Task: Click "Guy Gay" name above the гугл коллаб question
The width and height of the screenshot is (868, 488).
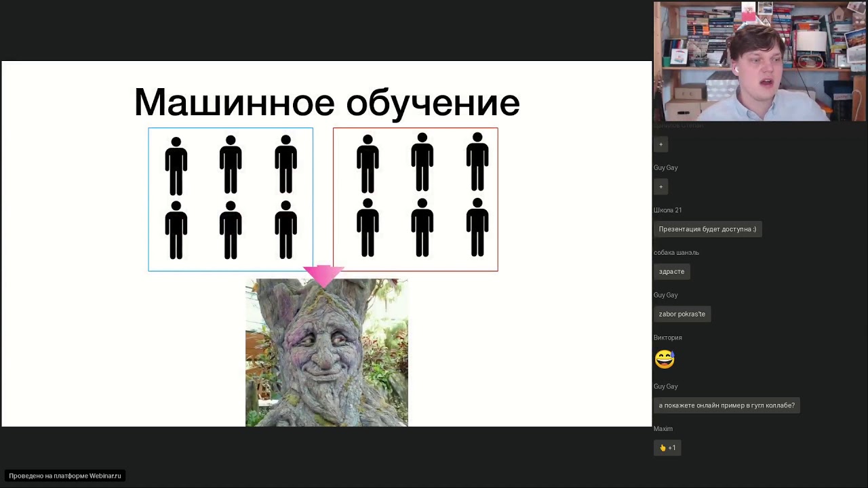Action: point(665,386)
